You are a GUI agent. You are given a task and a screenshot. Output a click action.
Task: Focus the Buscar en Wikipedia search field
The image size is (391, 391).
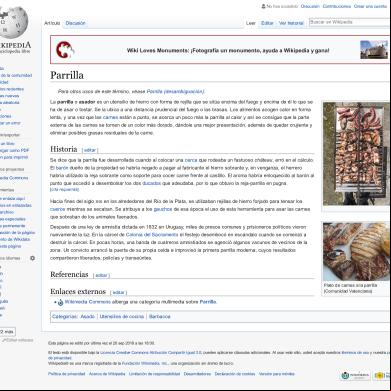350,22
